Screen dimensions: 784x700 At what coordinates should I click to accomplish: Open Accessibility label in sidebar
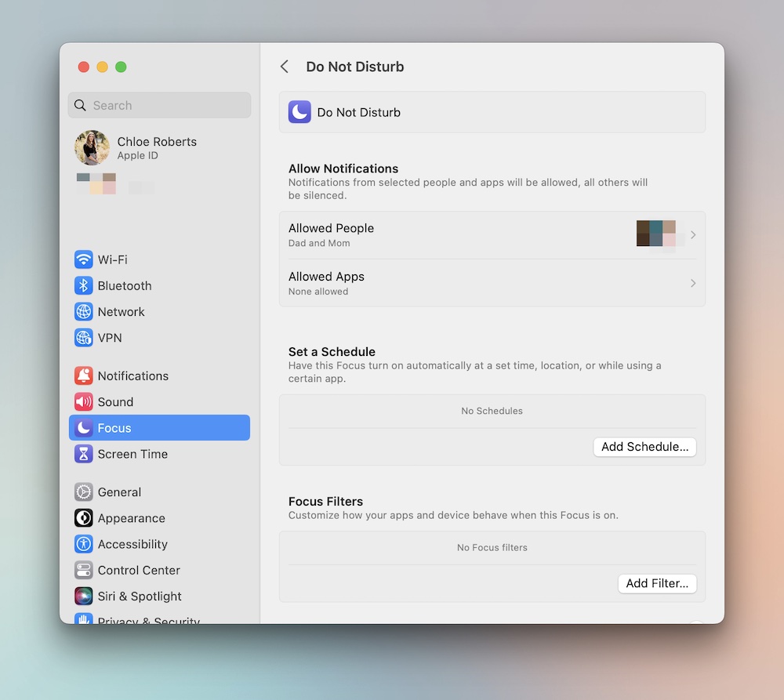click(x=132, y=544)
